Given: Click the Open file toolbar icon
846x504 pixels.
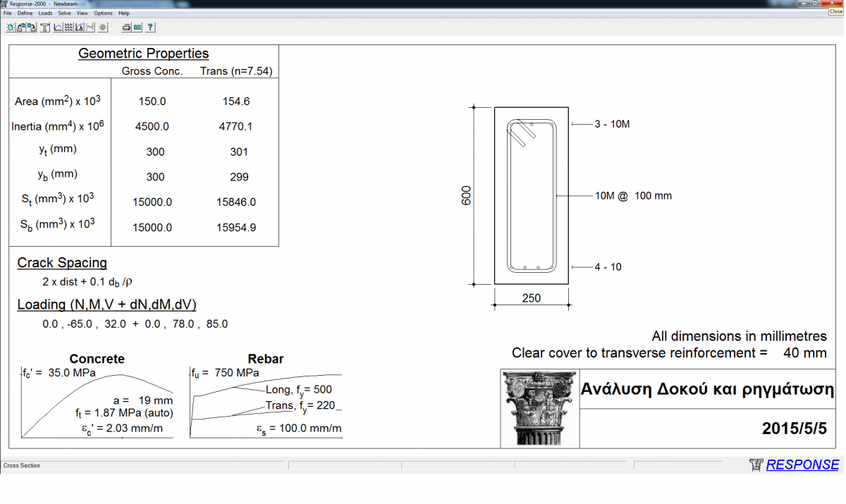Looking at the screenshot, I should pyautogui.click(x=21, y=27).
